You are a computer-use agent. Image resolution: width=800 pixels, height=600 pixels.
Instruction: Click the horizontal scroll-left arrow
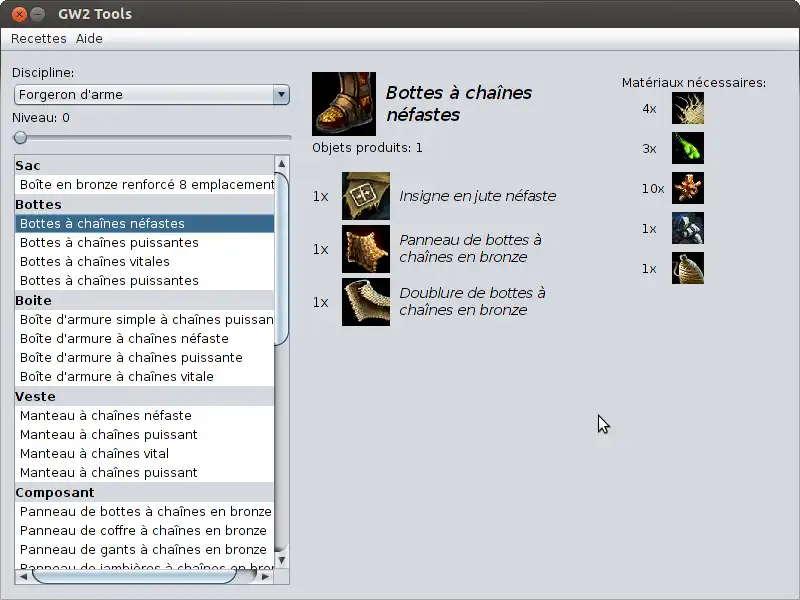point(23,577)
